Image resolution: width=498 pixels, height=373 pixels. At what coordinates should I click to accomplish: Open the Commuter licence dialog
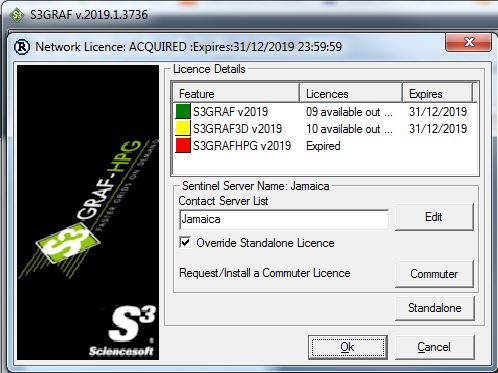[434, 274]
